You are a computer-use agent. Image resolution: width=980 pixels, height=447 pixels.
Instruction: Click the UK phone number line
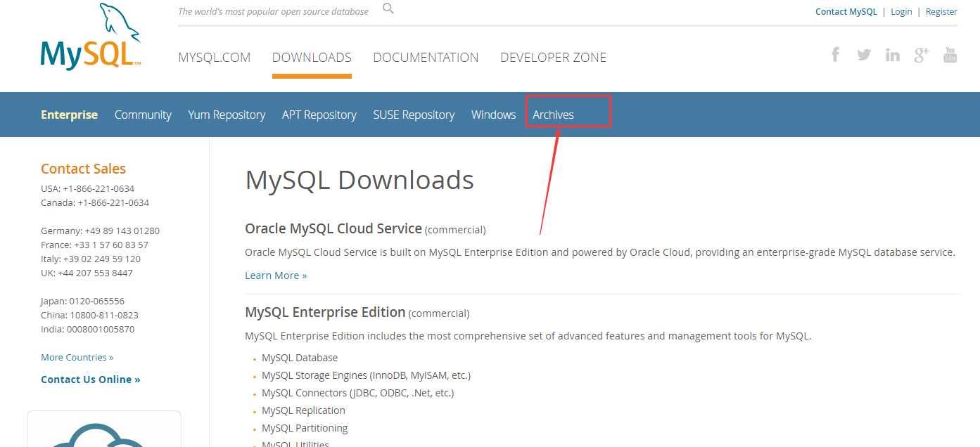(87, 273)
